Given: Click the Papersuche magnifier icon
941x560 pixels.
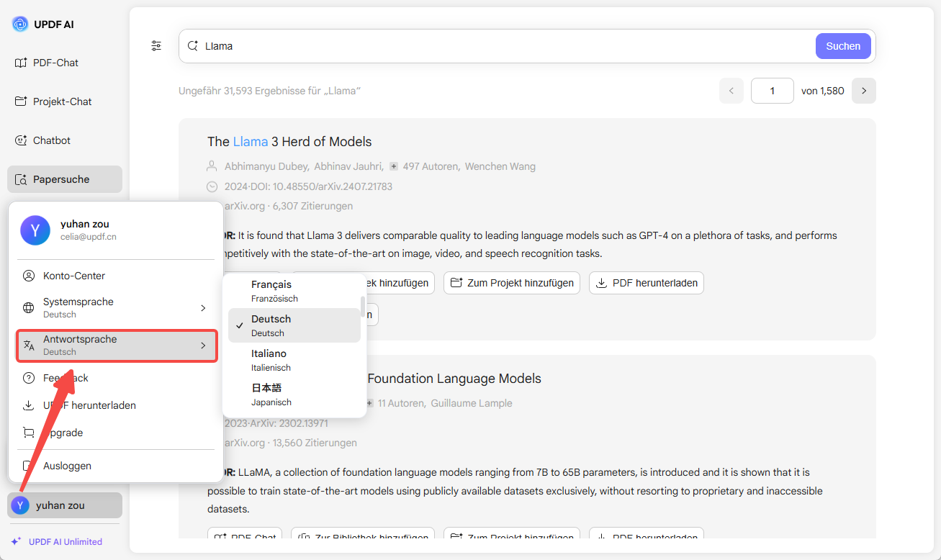Looking at the screenshot, I should (x=21, y=179).
